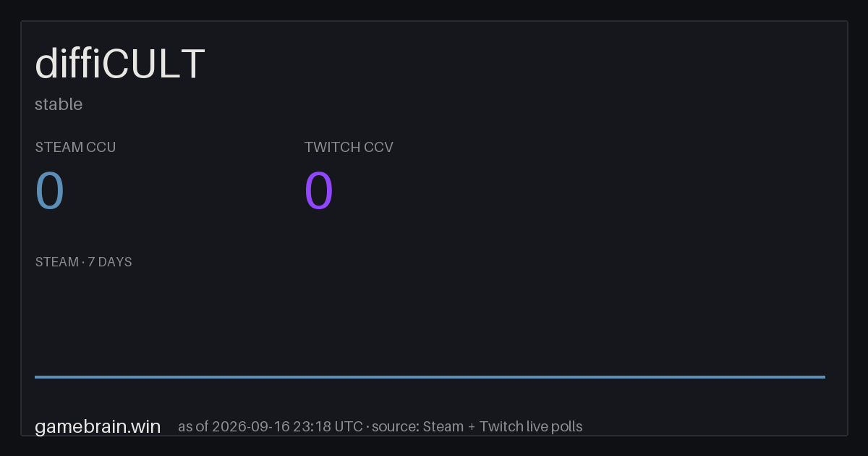The image size is (868, 456).
Task: Click the word 7 DAYS in chart label
Action: [x=110, y=262]
